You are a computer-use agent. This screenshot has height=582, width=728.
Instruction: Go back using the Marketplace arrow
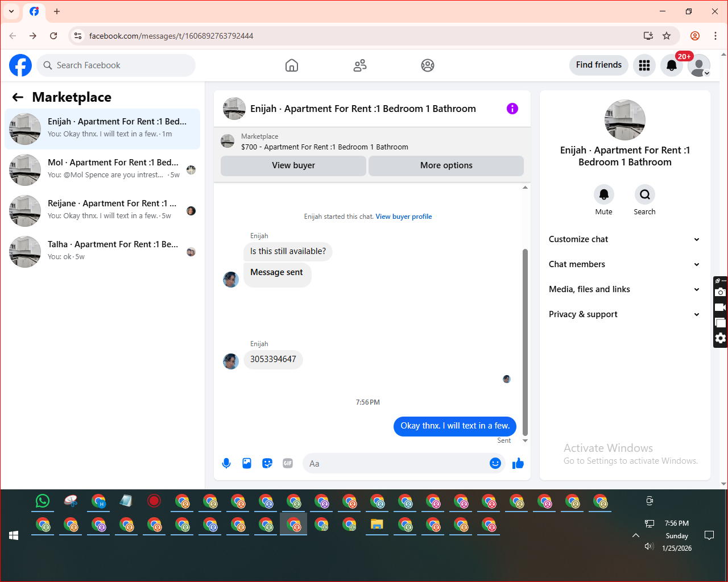click(18, 97)
